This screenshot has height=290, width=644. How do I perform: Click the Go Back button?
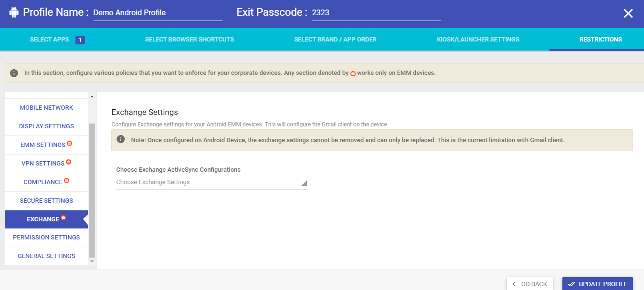point(530,284)
